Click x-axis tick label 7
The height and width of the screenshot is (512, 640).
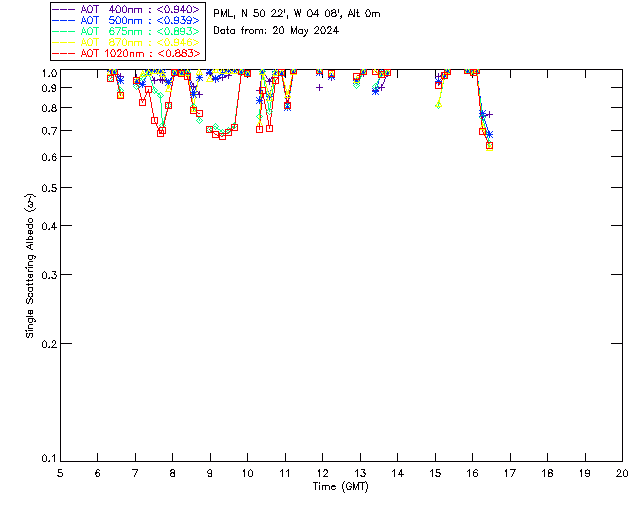click(x=135, y=473)
